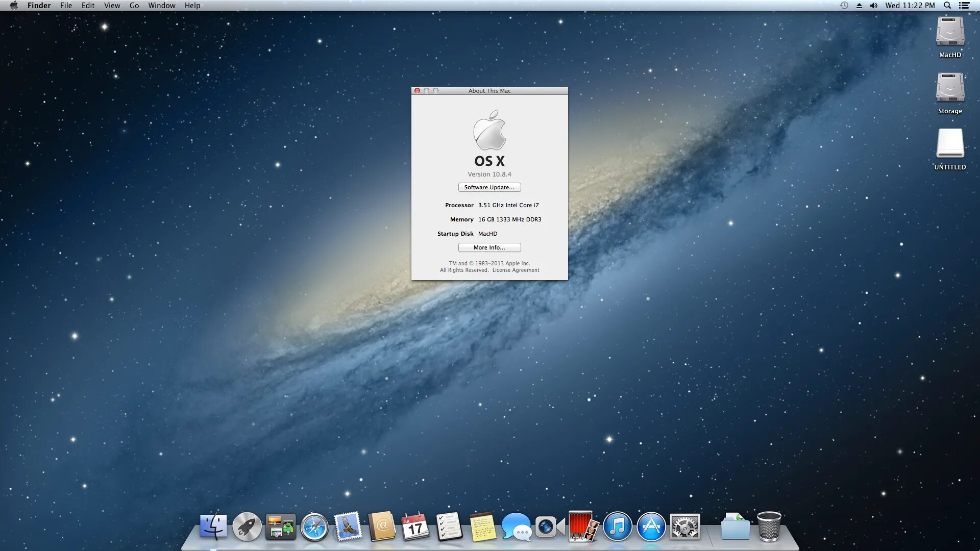This screenshot has width=980, height=551.
Task: Click Software Update button
Action: (x=489, y=187)
